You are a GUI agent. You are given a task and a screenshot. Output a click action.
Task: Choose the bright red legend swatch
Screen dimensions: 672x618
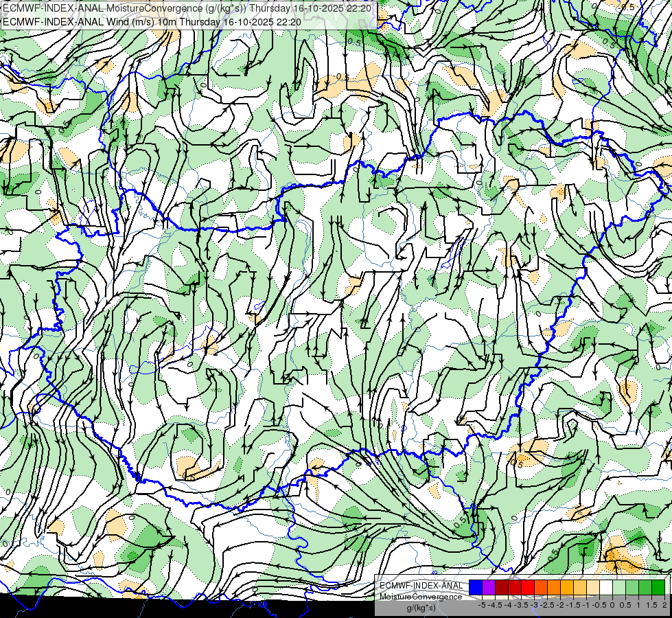528,587
